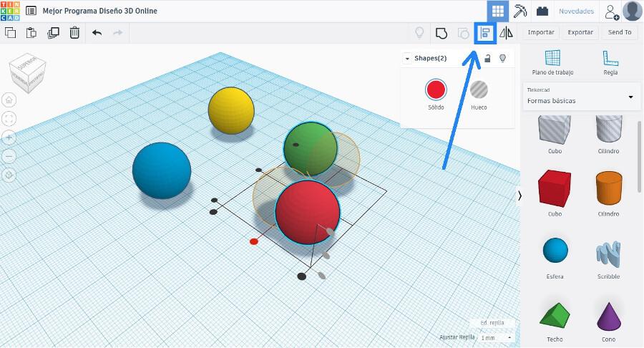The height and width of the screenshot is (348, 644).
Task: Click the Align tool icon
Action: pyautogui.click(x=486, y=33)
